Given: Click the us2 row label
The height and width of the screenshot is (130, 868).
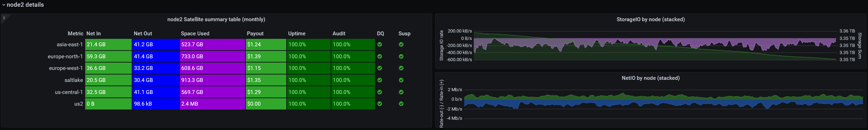Looking at the screenshot, I should (79, 104).
